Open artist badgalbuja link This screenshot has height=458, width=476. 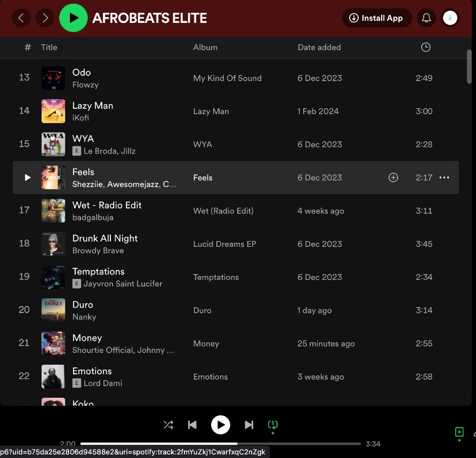pyautogui.click(x=93, y=218)
